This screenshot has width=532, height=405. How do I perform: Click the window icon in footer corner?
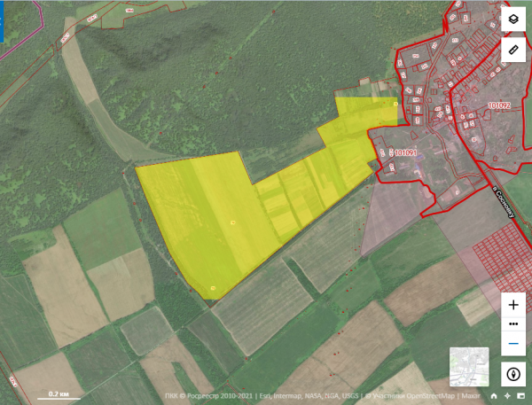point(520,396)
